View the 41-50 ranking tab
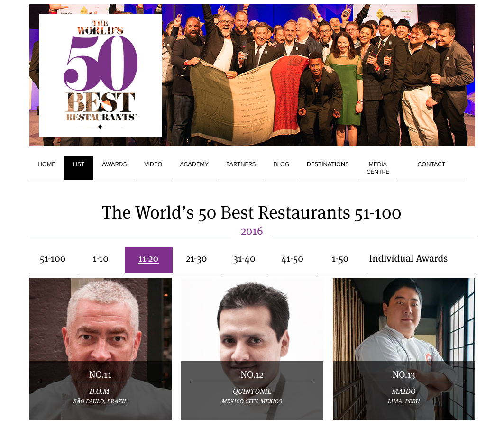The width and height of the screenshot is (504, 428). click(292, 260)
